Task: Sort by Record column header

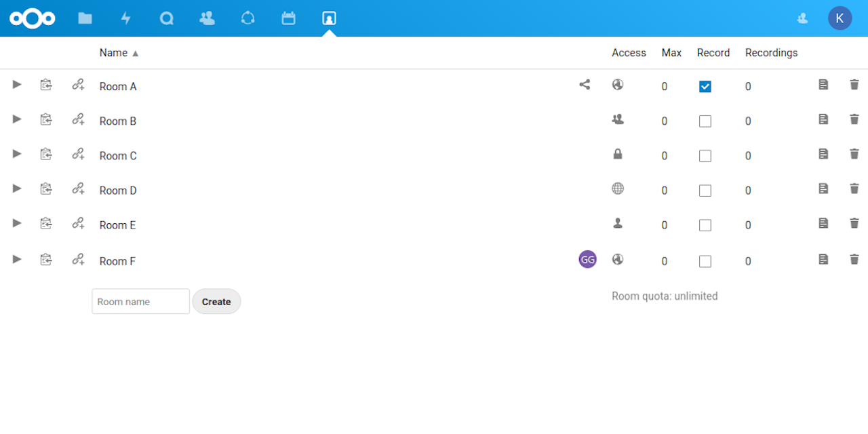Action: pyautogui.click(x=713, y=53)
